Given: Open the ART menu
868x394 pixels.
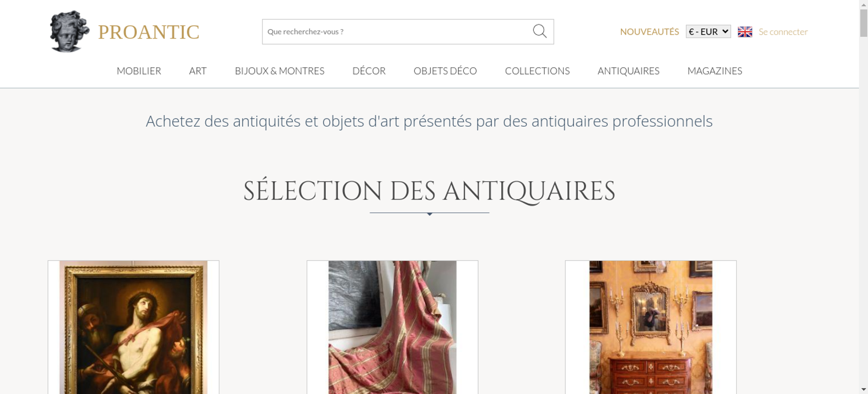Looking at the screenshot, I should click(x=198, y=71).
